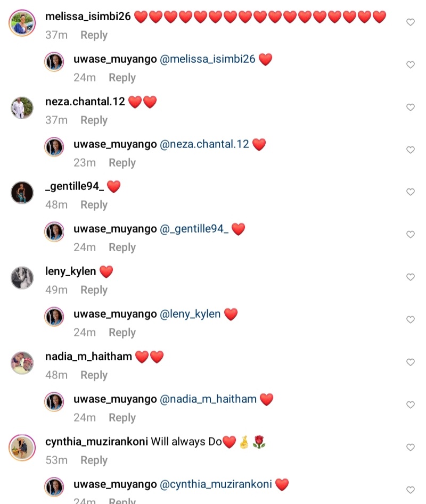Open neza.chantal.12's profile avatar
This screenshot has height=504, width=426.
point(22,108)
